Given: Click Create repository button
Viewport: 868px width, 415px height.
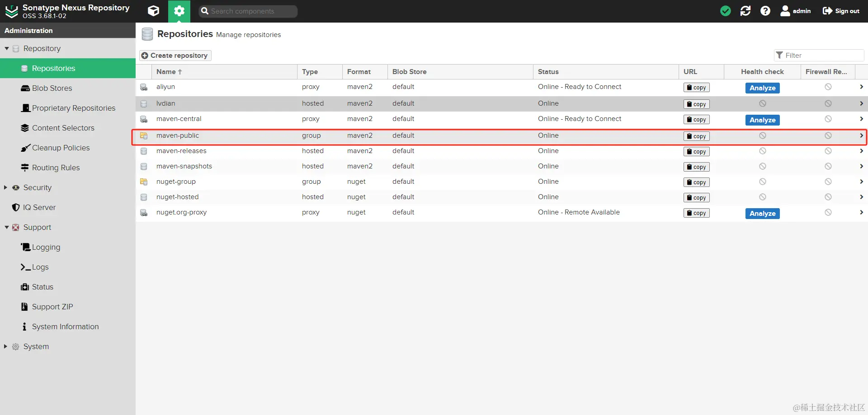Looking at the screenshot, I should [175, 55].
